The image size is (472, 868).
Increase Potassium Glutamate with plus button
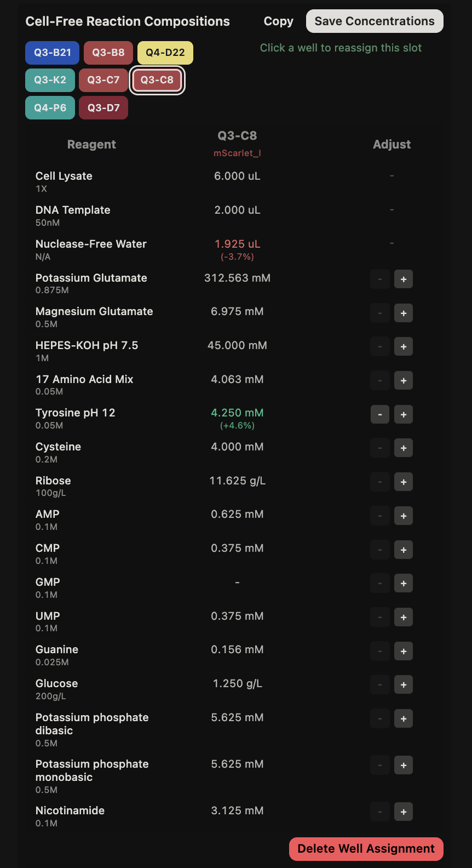pyautogui.click(x=404, y=279)
